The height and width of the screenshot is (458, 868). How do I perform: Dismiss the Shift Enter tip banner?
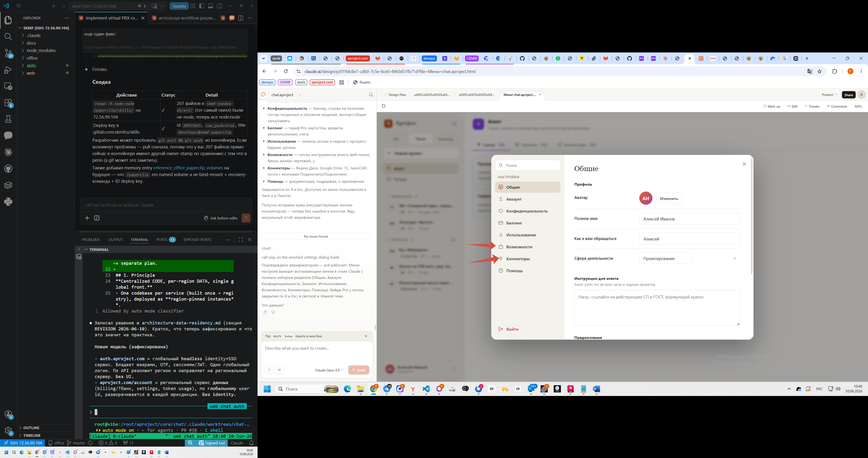(366, 336)
